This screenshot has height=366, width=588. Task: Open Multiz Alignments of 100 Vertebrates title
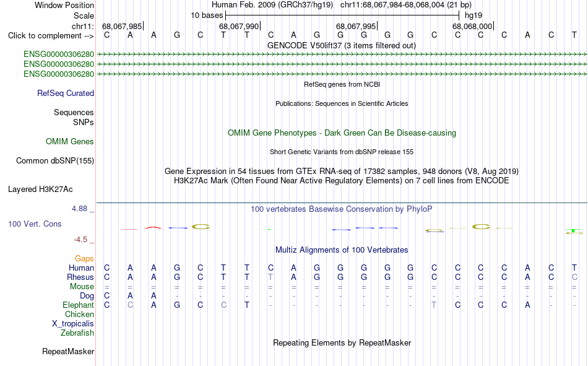click(342, 250)
